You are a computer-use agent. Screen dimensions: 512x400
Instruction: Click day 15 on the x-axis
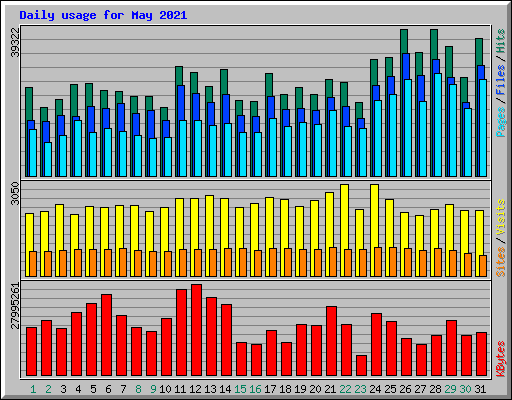pos(240,389)
